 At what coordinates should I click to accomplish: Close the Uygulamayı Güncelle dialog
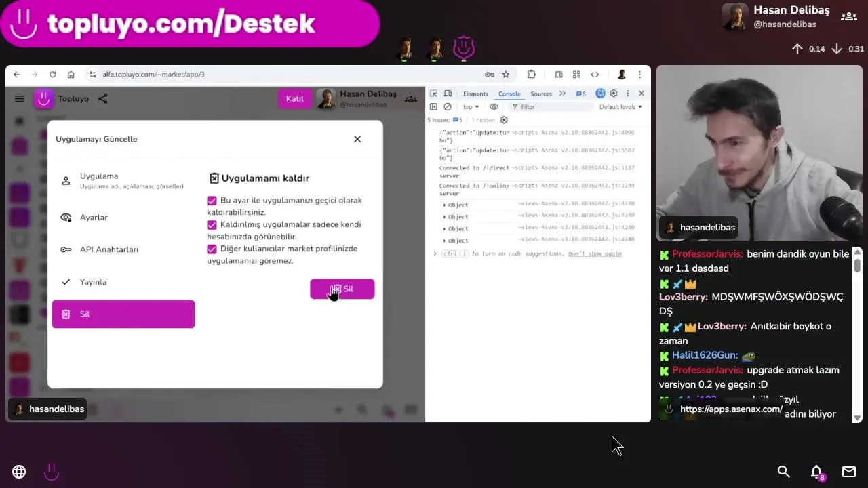[x=357, y=140]
